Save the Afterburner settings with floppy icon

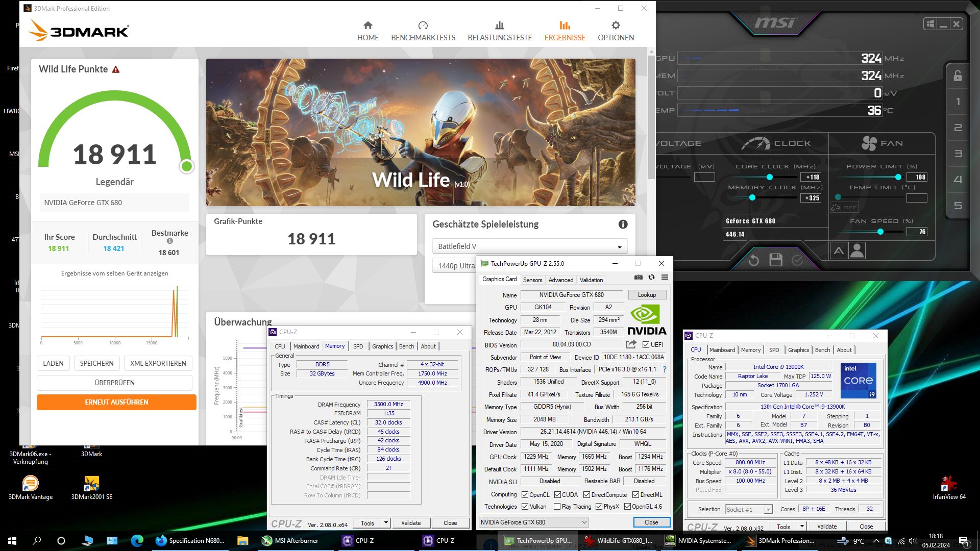tap(776, 260)
